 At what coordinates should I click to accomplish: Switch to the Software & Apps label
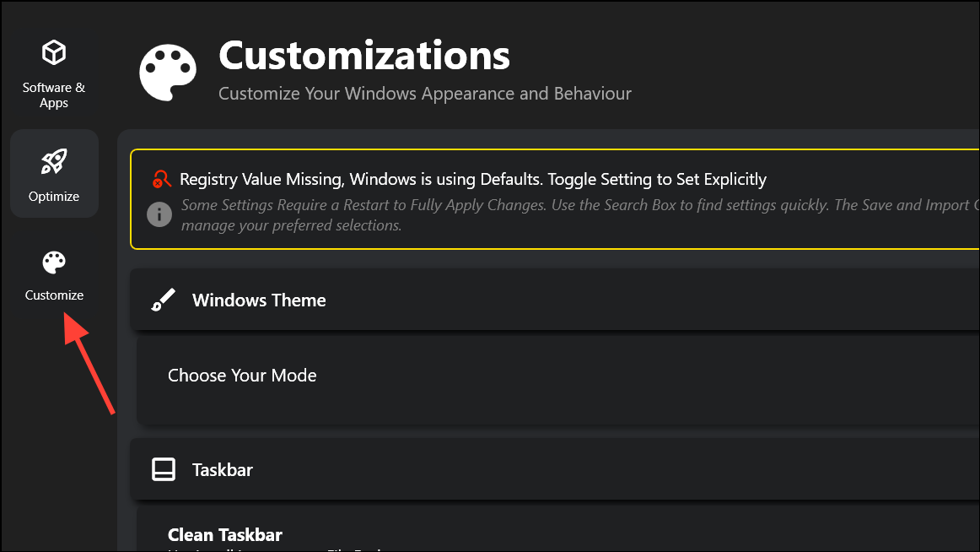pyautogui.click(x=54, y=95)
